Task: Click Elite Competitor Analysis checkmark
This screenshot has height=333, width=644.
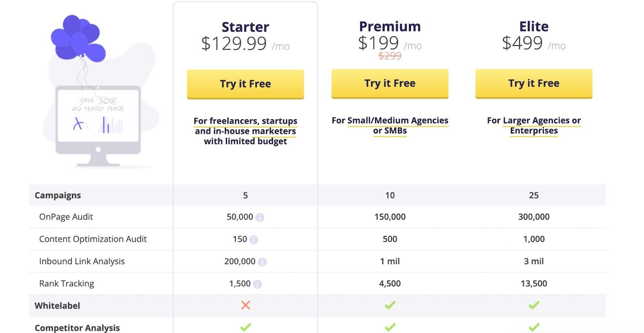Action: (534, 327)
